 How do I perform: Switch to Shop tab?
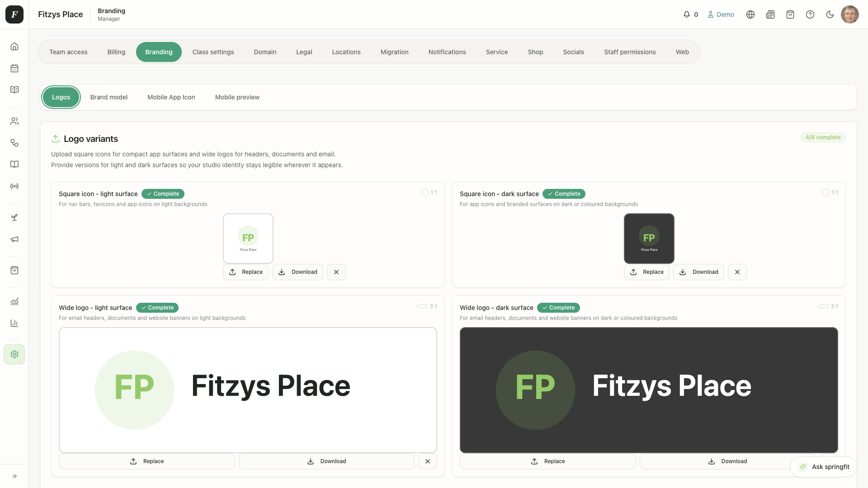(535, 52)
